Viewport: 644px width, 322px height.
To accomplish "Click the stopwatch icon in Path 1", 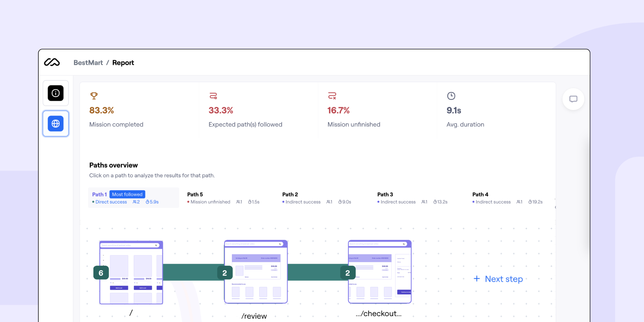I will pos(147,202).
